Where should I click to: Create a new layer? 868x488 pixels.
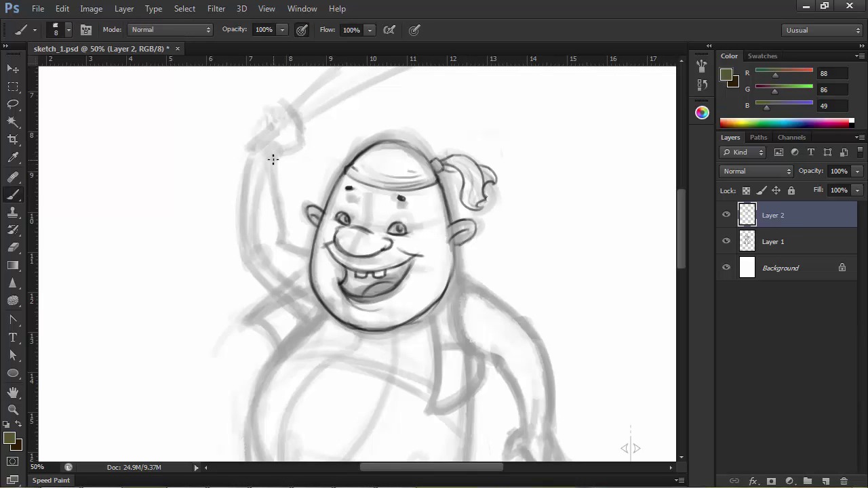(x=826, y=481)
